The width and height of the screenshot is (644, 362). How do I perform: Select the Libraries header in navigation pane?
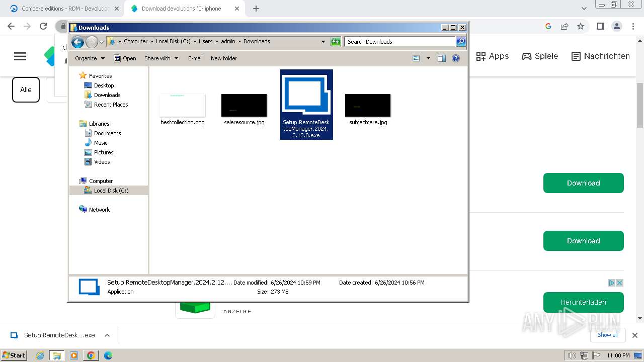tap(99, 124)
